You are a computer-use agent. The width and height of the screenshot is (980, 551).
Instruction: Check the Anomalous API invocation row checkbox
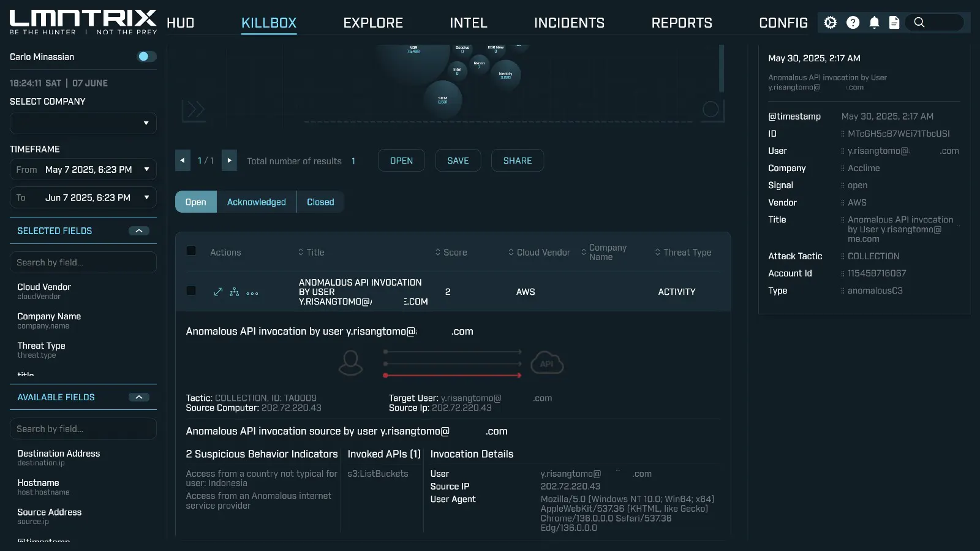point(191,291)
